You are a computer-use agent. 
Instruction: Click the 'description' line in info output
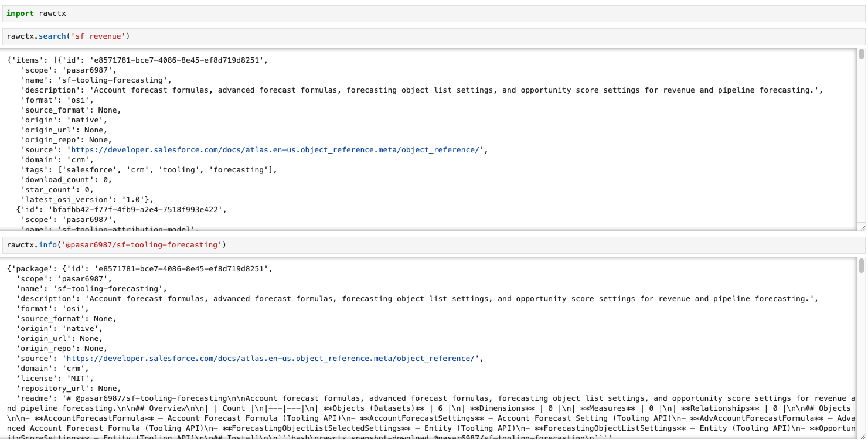click(417, 299)
